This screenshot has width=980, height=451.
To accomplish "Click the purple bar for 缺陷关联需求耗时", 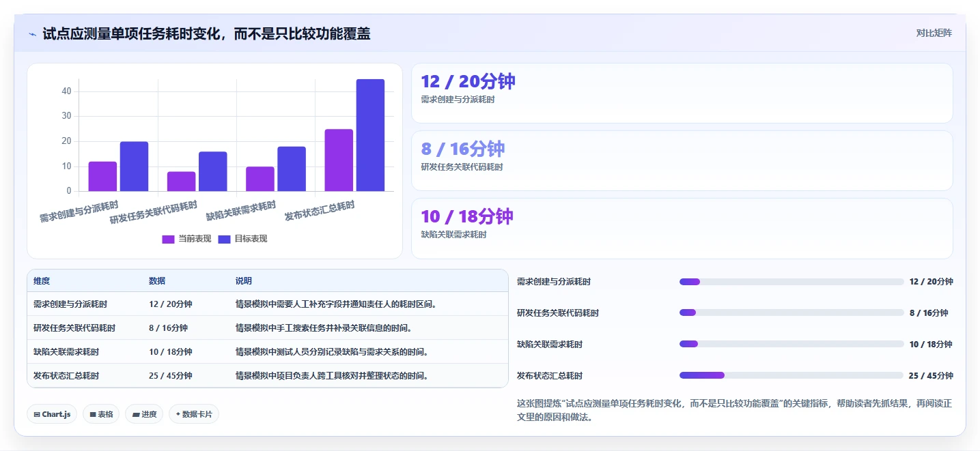I will (x=260, y=179).
